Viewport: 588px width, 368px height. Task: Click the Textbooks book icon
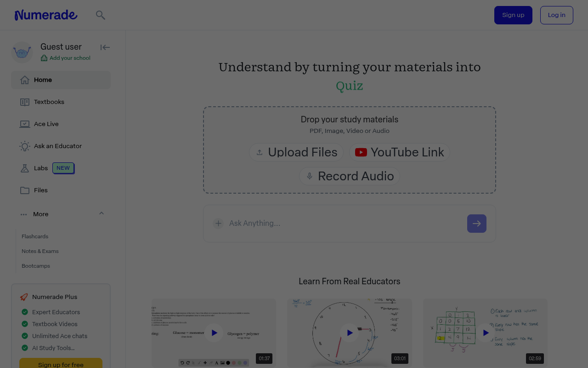pyautogui.click(x=25, y=102)
